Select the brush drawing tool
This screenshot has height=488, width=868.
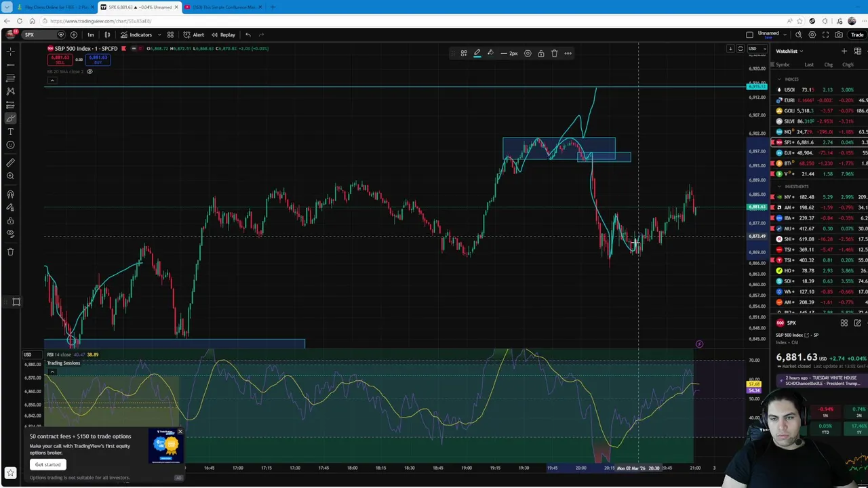(10, 118)
